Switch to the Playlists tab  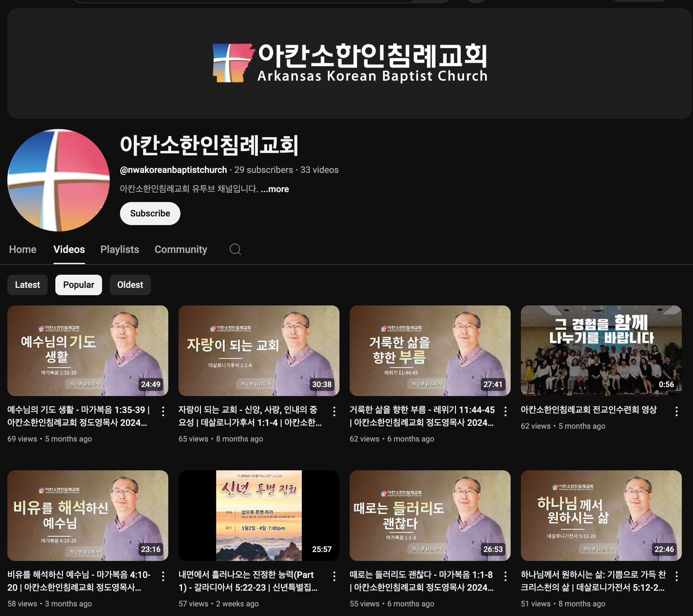(x=120, y=249)
